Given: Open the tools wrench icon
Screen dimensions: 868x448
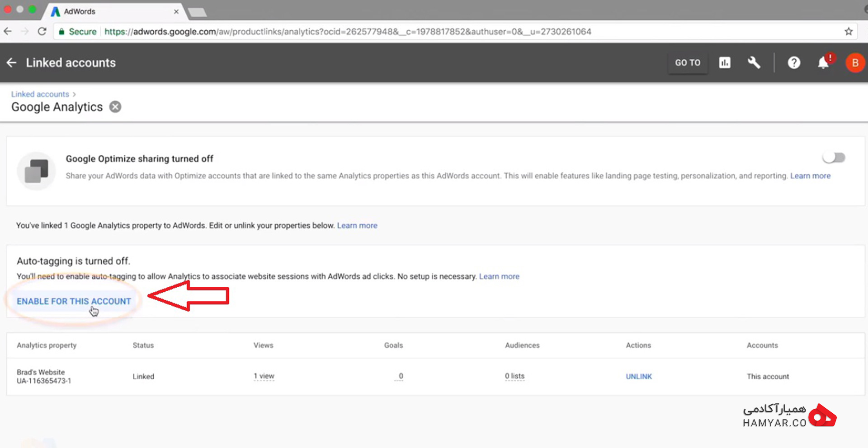Looking at the screenshot, I should pos(754,63).
